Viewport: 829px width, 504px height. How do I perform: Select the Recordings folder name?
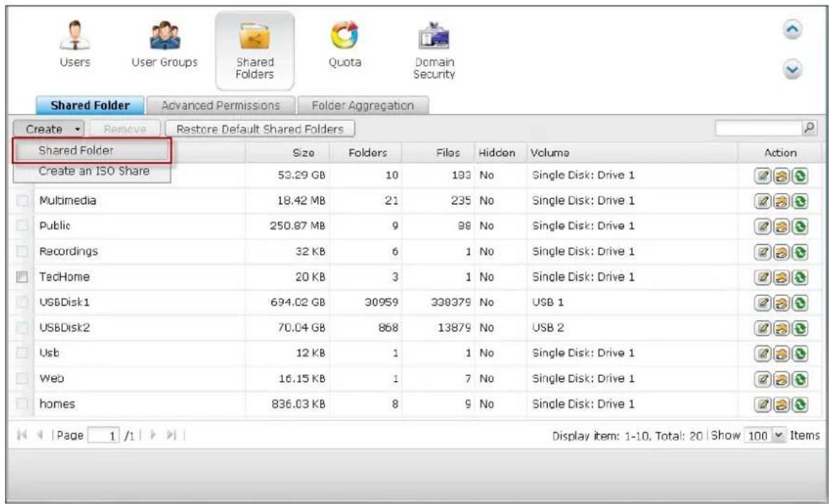point(68,251)
